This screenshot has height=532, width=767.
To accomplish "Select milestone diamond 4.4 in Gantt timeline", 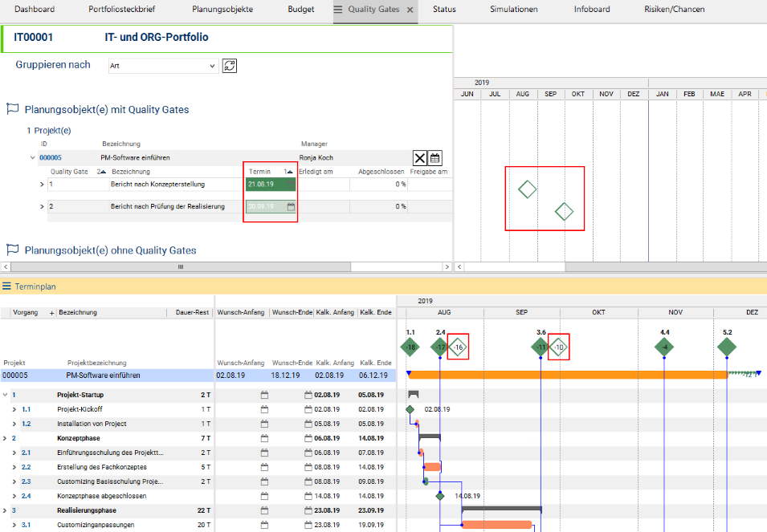I will point(663,347).
